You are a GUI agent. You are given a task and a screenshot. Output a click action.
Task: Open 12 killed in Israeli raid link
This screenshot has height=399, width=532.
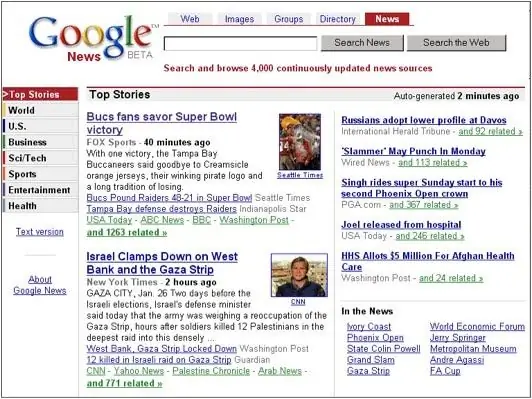click(x=159, y=360)
